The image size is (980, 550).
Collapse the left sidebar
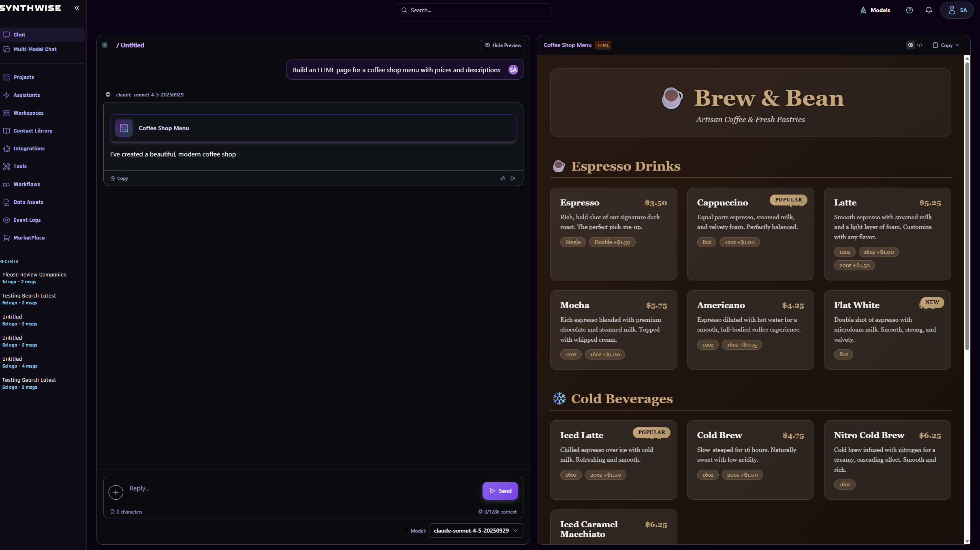tap(77, 8)
